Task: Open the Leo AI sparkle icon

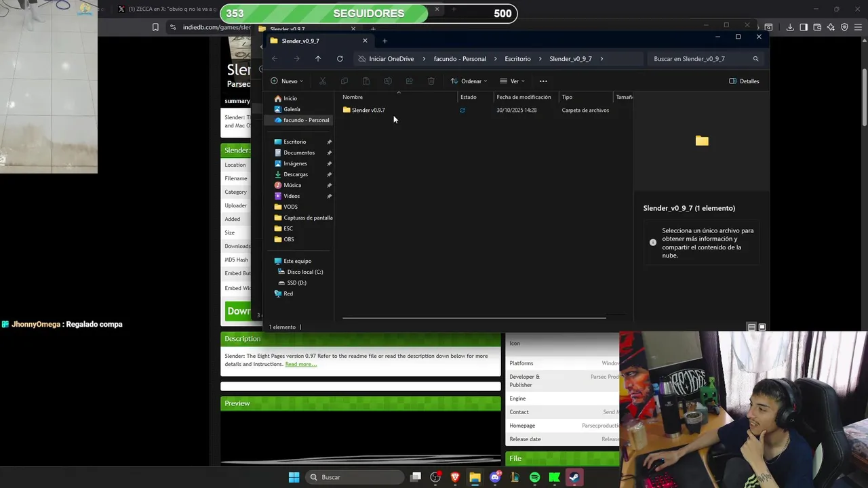Action: [831, 27]
